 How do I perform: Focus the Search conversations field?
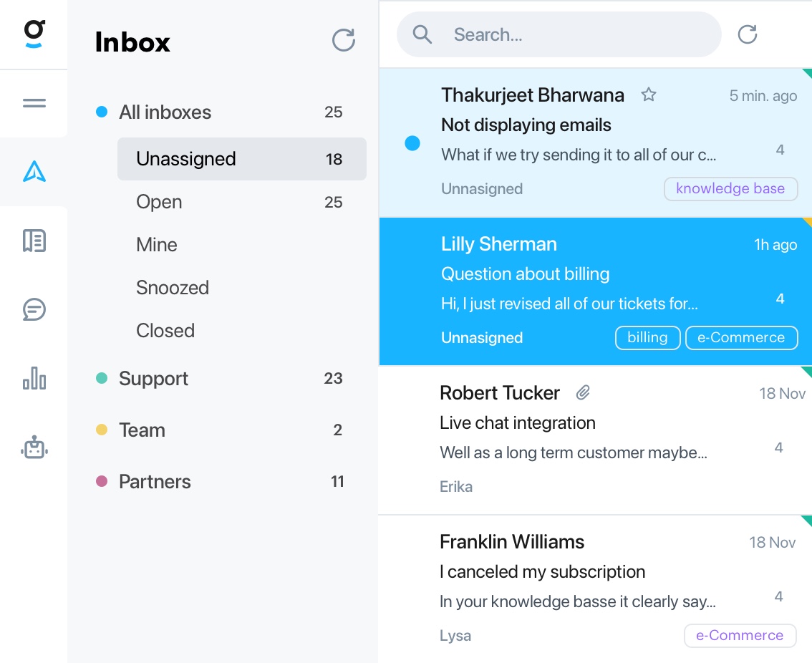559,34
